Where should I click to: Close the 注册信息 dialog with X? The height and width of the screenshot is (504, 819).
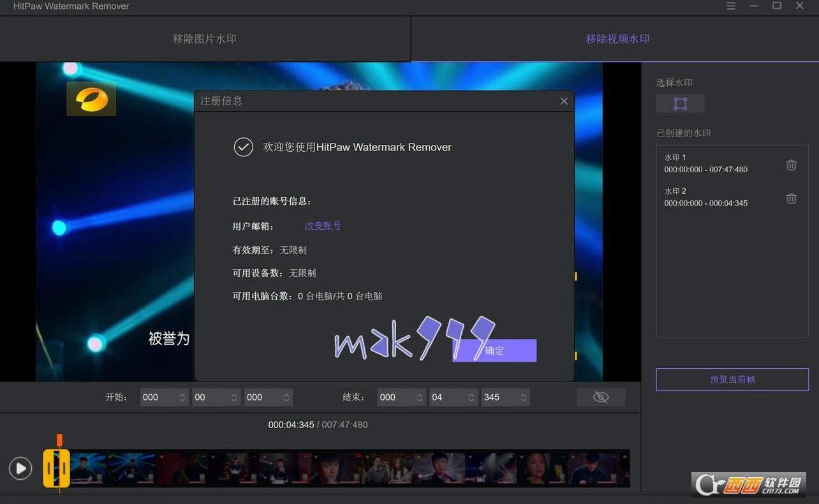coord(564,101)
